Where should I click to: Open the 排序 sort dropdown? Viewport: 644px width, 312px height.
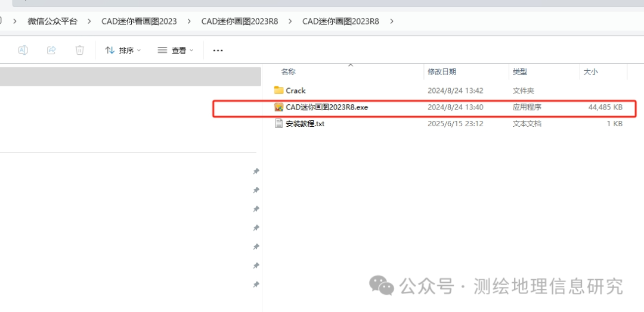[123, 51]
